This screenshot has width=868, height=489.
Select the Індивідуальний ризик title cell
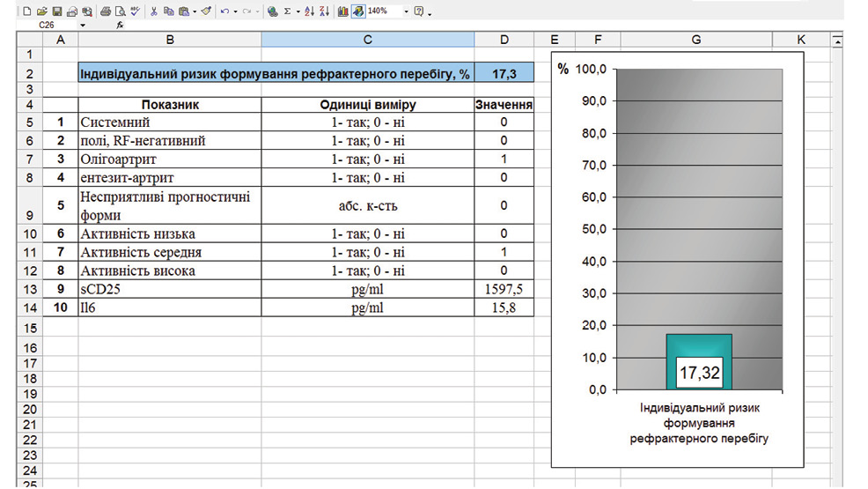276,74
